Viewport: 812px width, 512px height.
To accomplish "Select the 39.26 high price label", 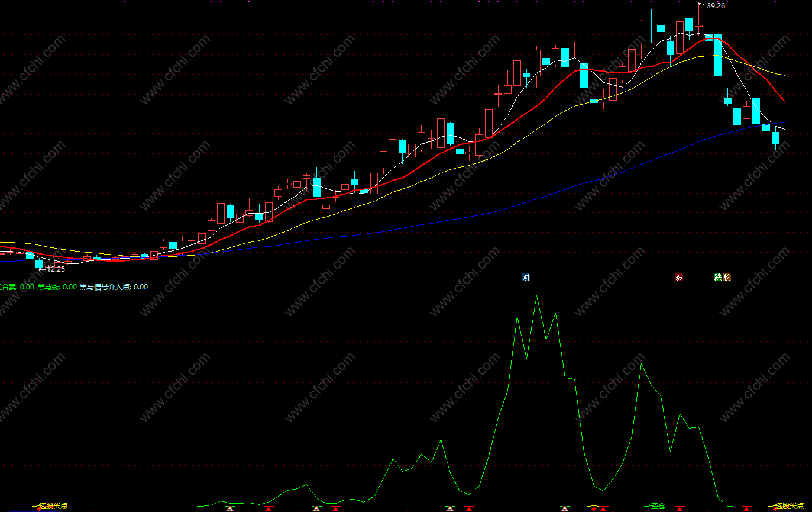I will (716, 6).
